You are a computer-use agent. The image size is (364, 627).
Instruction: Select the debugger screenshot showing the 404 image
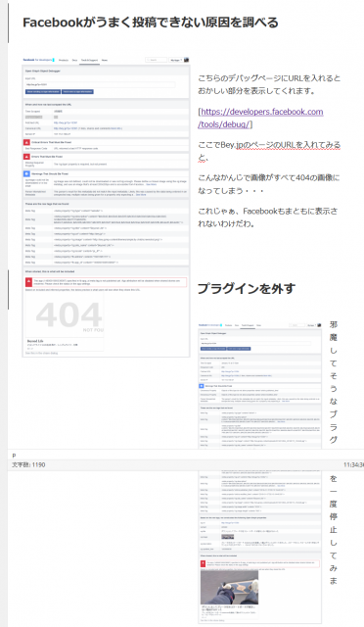(x=106, y=207)
